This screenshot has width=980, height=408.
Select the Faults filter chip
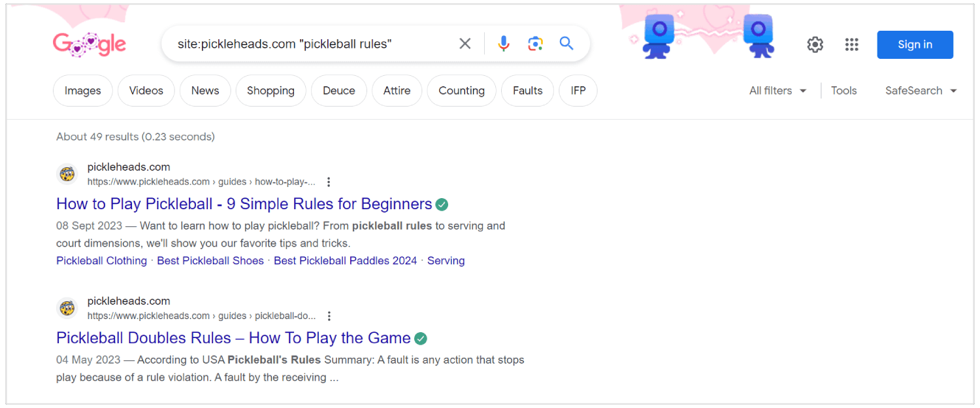[527, 90]
